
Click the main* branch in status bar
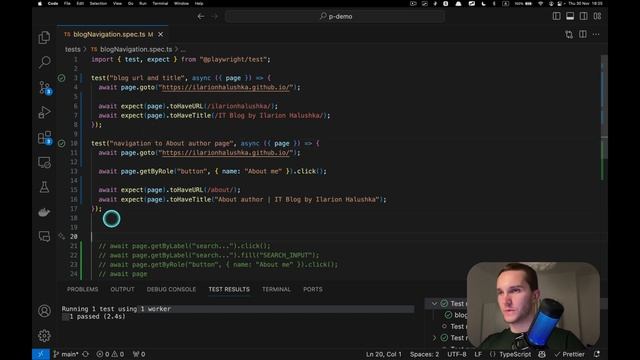[x=66, y=354]
